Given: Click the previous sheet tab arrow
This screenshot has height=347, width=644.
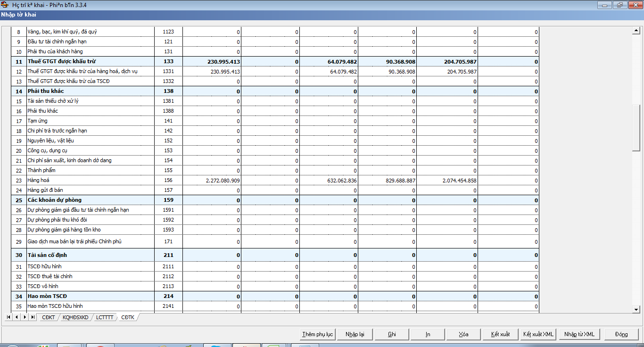Looking at the screenshot, I should click(17, 317).
